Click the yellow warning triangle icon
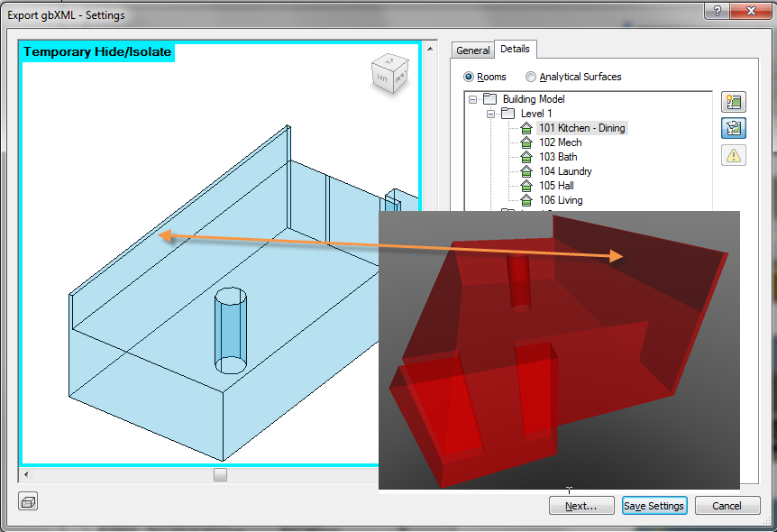 (734, 155)
